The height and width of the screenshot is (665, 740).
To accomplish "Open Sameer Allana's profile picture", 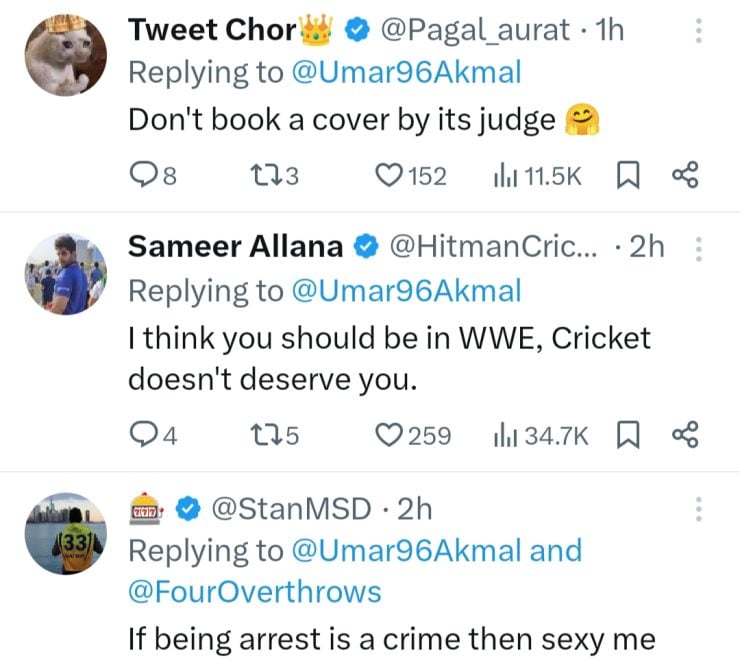I will (65, 272).
